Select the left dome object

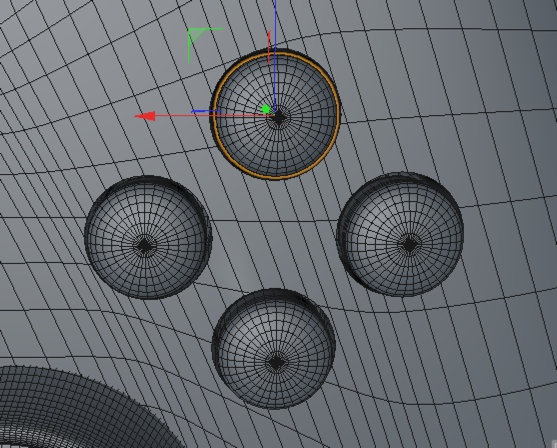(x=148, y=237)
